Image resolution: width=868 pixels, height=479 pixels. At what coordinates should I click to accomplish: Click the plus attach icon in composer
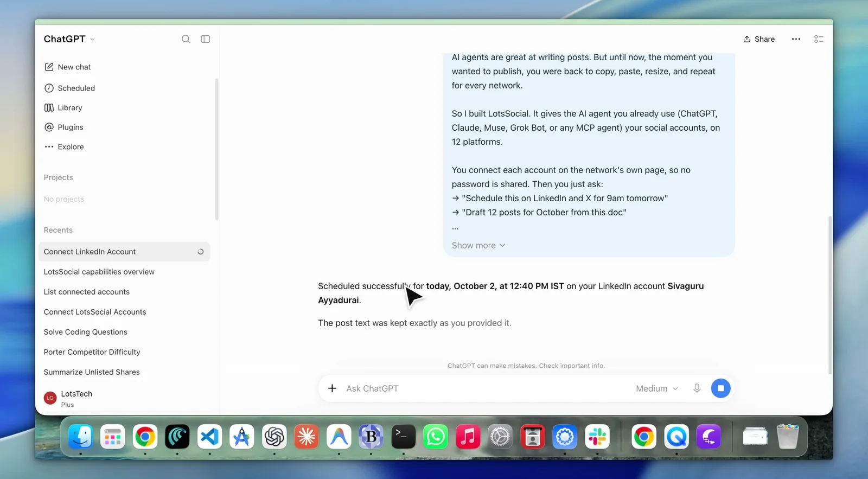tap(332, 388)
